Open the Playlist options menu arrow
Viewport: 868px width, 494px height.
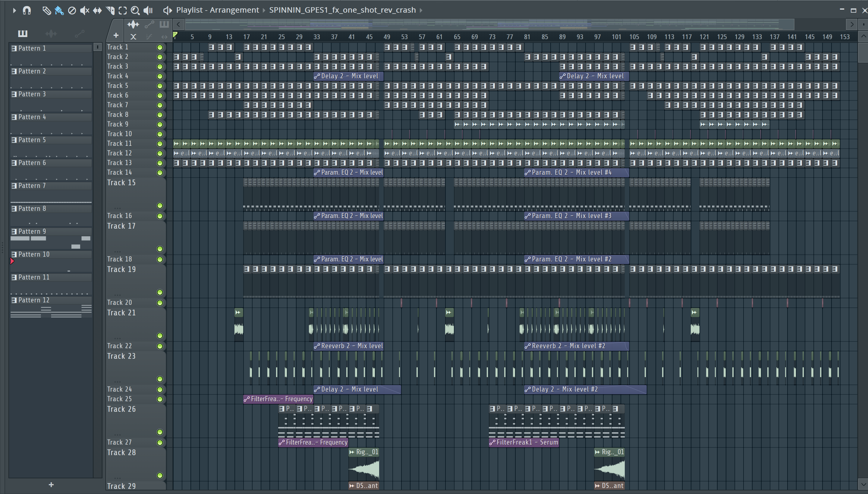click(14, 11)
